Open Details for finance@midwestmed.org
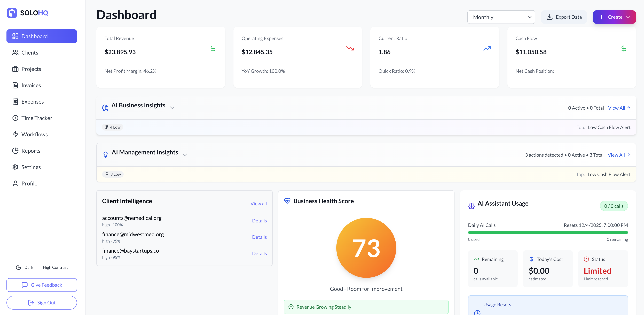 click(259, 237)
